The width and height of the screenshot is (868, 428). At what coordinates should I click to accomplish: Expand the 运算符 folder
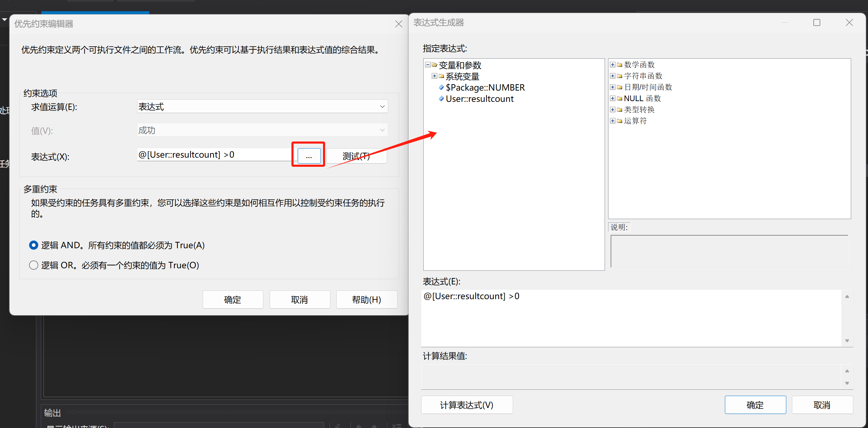(612, 121)
